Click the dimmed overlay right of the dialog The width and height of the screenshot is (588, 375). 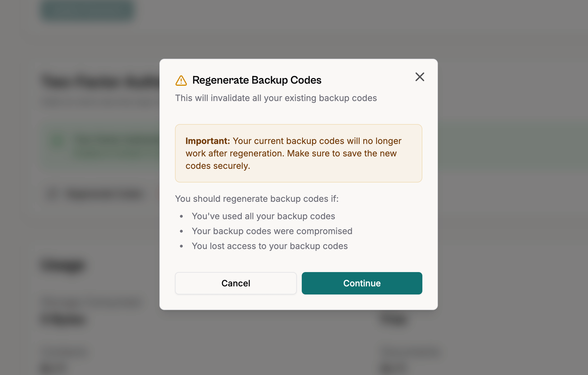(x=513, y=187)
